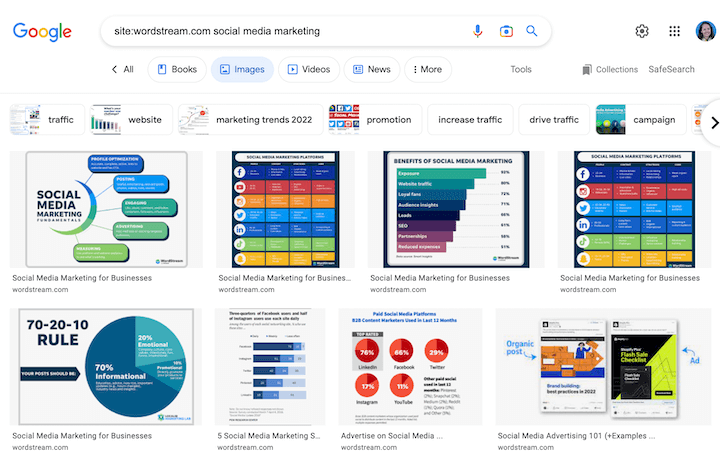
Task: Open '5 Social Media Marketing S...' title link
Action: tap(269, 435)
